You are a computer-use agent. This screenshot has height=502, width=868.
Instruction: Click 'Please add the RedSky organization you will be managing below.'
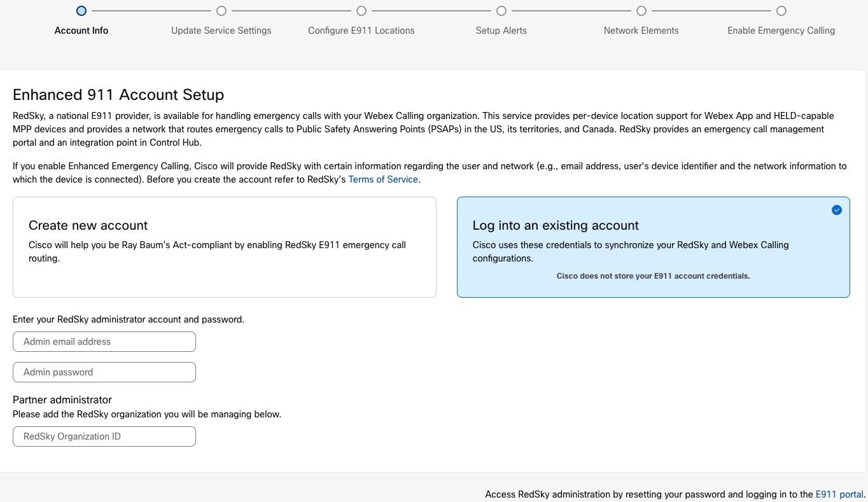(147, 414)
